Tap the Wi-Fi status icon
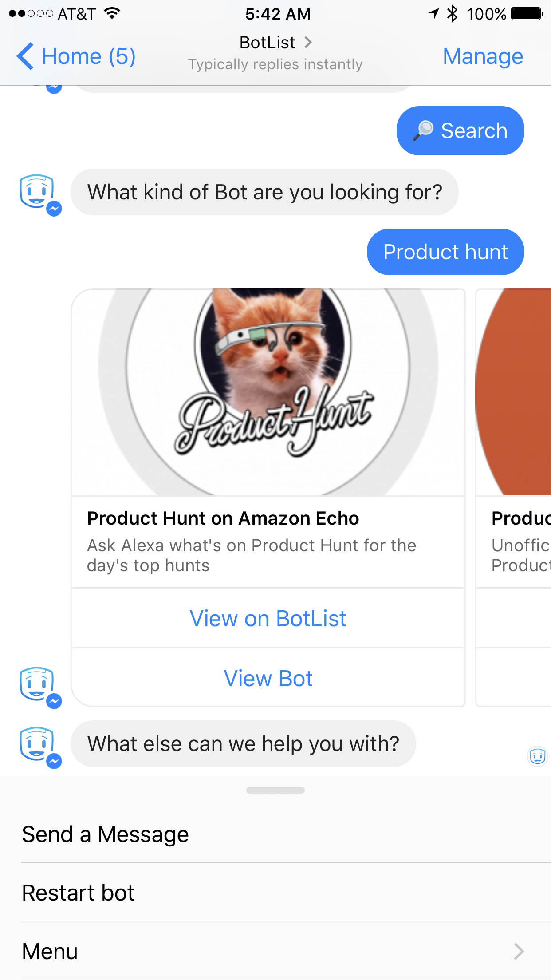 [112, 14]
